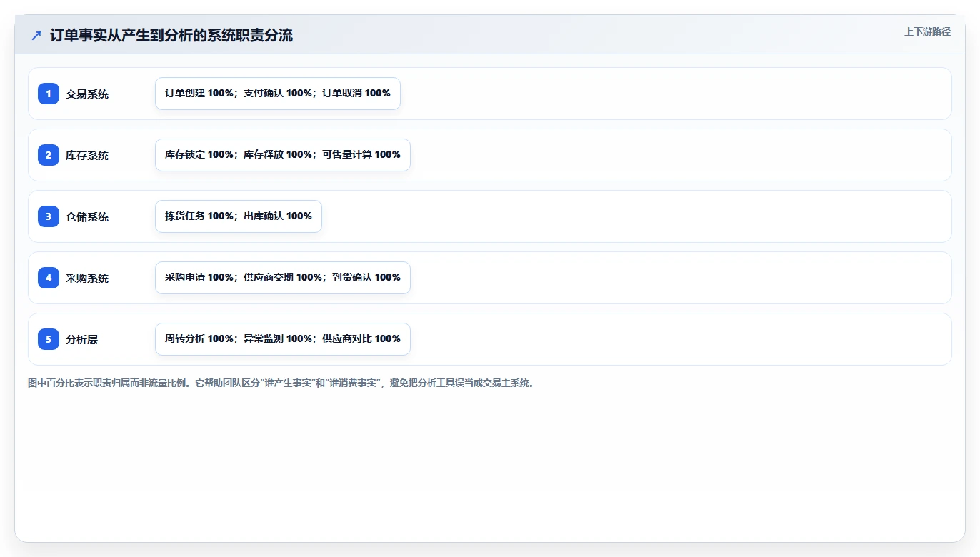
Task: Click the 周转分析 100% responsibility chip
Action: [x=283, y=339]
